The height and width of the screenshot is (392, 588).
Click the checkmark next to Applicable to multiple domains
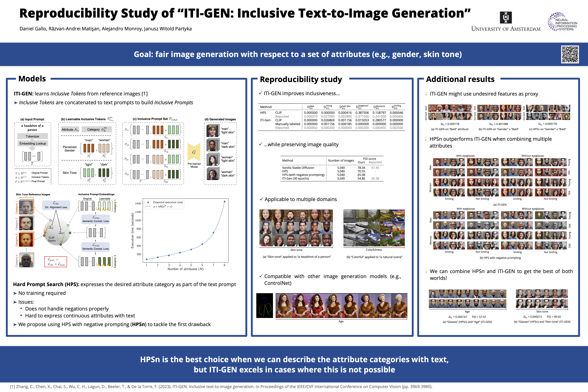click(261, 199)
